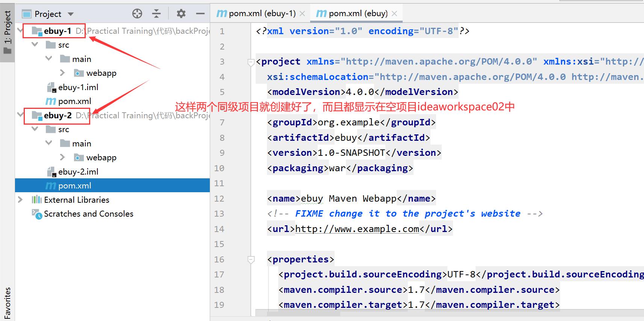Screen dimensions: 644x321
Task: Collapse src folder under ebuy-1
Action: pyautogui.click(x=35, y=44)
